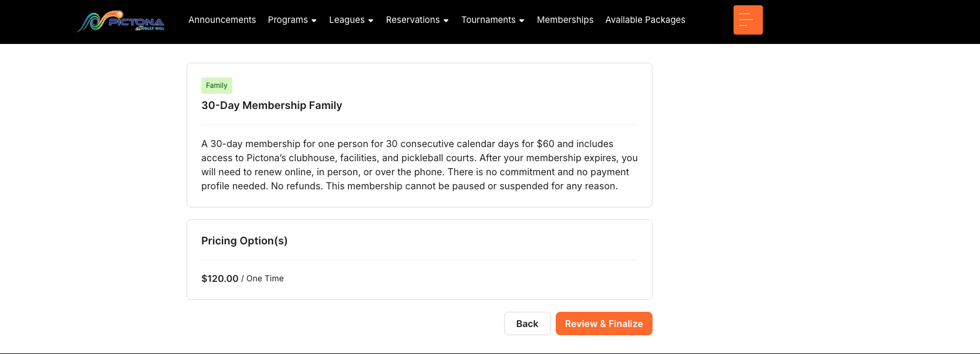The width and height of the screenshot is (980, 354).
Task: Expand the Leagues dropdown menu
Action: 347,20
